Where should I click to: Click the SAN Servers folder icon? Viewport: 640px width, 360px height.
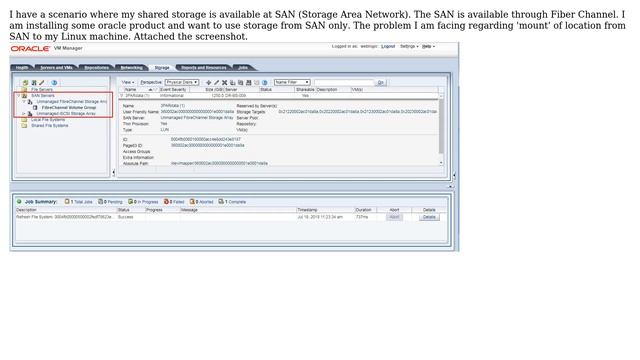coord(24,96)
